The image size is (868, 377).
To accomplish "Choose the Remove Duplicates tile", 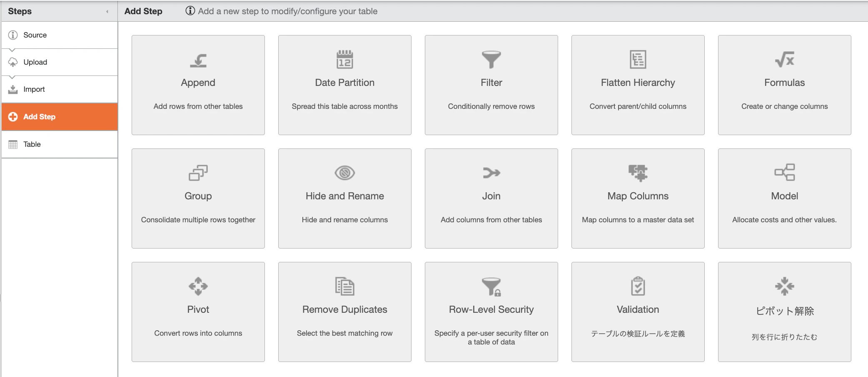I will tap(345, 312).
